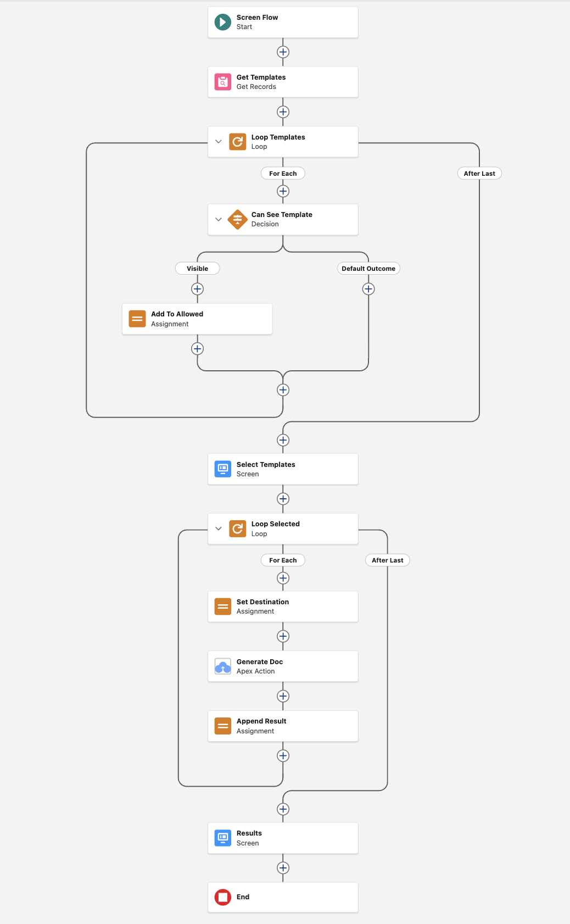The image size is (570, 924).
Task: Click the Add To Allowed assignment icon
Action: [x=137, y=319]
